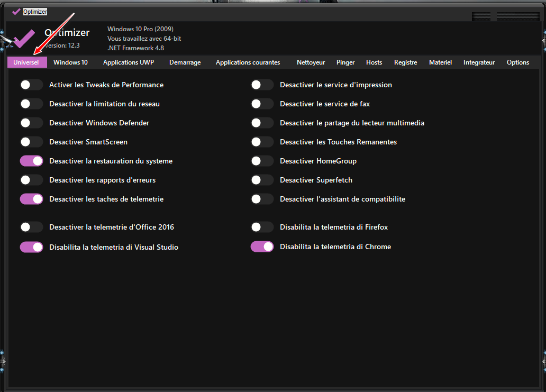Switch off Disabilita la telemetria di Chrome
546x392 pixels.
coord(262,247)
